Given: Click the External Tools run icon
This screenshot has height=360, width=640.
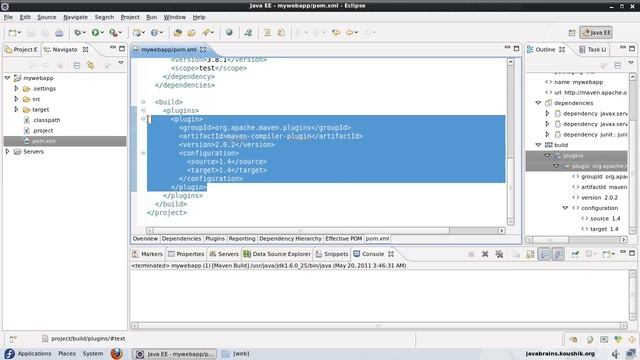Looking at the screenshot, I should coord(113,33).
